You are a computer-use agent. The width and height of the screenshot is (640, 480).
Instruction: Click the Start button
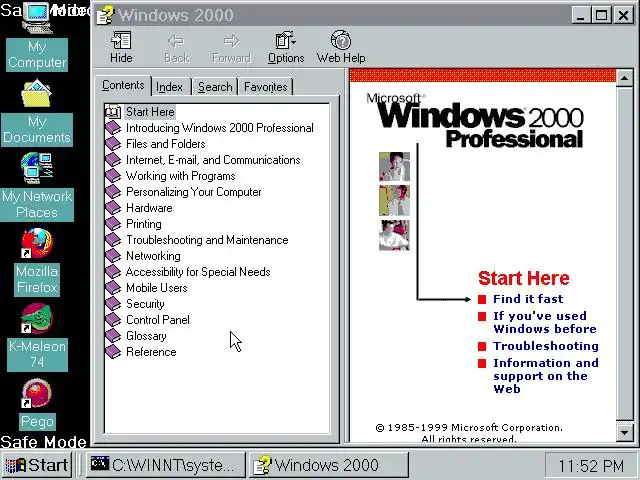pyautogui.click(x=37, y=465)
